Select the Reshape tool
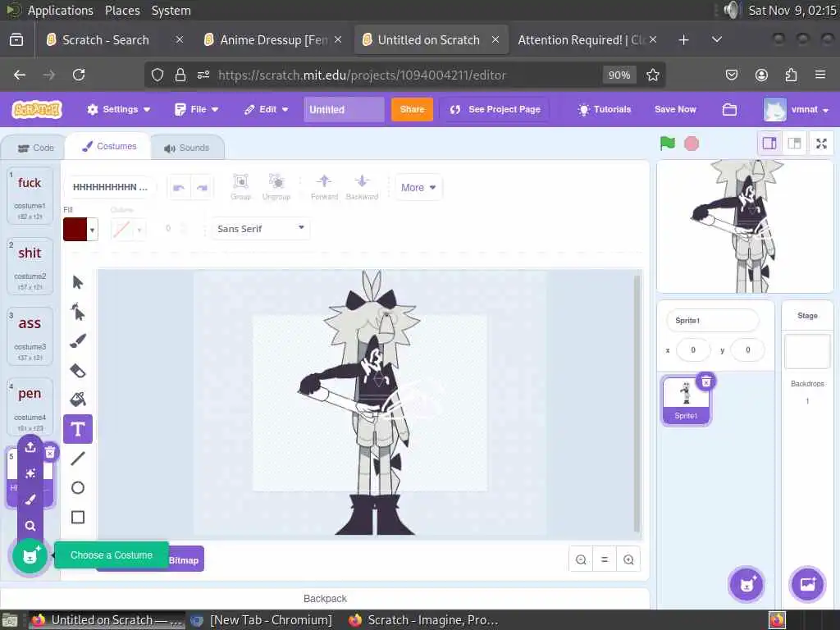 coord(78,311)
